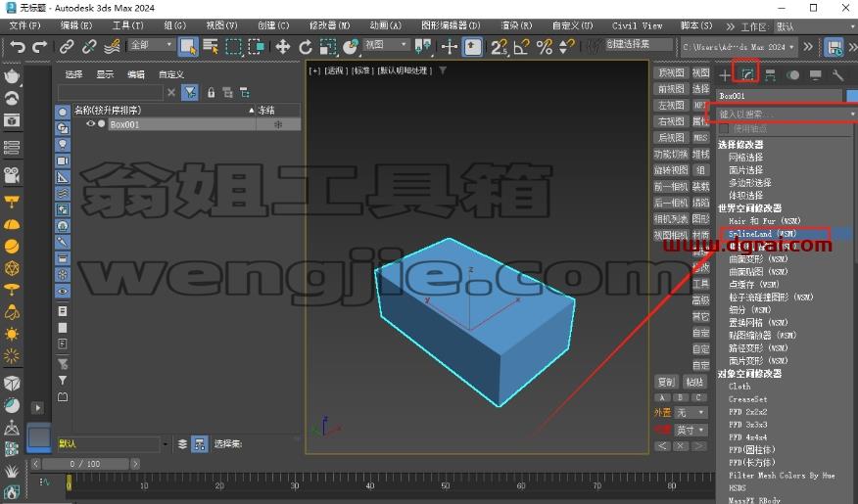Open the project path dropdown

point(739,47)
